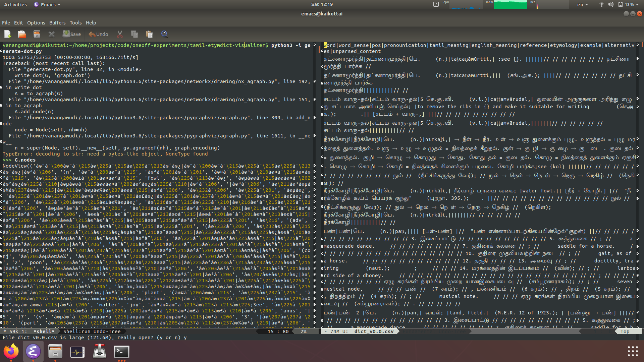Screen dimensions: 644x362
Task: Open the clock and calendar (Sat 12:19)
Action: click(x=322, y=4)
